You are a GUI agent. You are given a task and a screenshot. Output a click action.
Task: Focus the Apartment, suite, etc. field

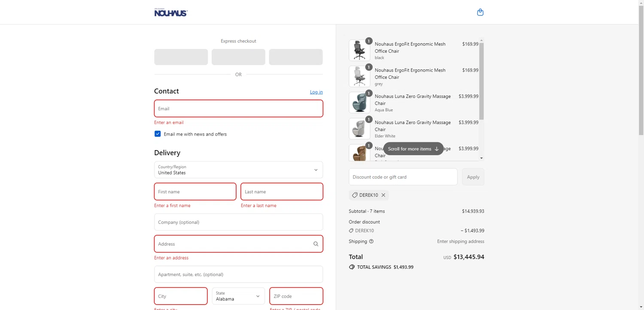(x=238, y=274)
